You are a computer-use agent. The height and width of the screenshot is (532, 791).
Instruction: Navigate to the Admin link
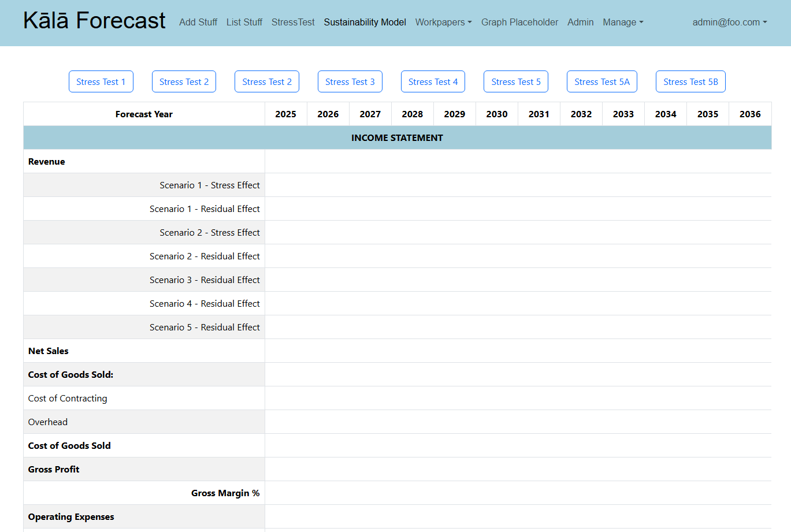[x=580, y=22]
